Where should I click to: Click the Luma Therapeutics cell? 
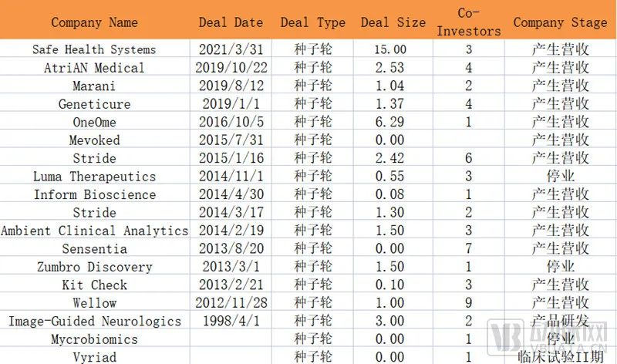(x=94, y=177)
